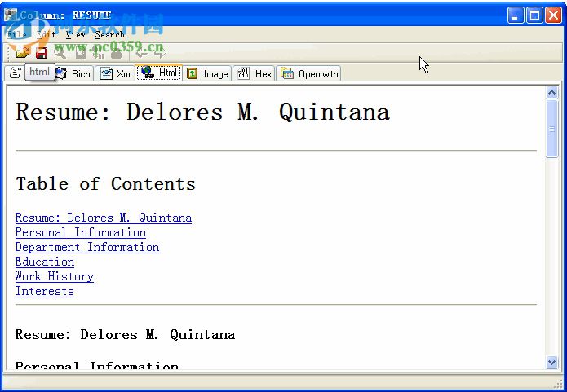Screen dimensions: 567x392
Task: Minimize the Column: RESUME window
Action: 516,15
